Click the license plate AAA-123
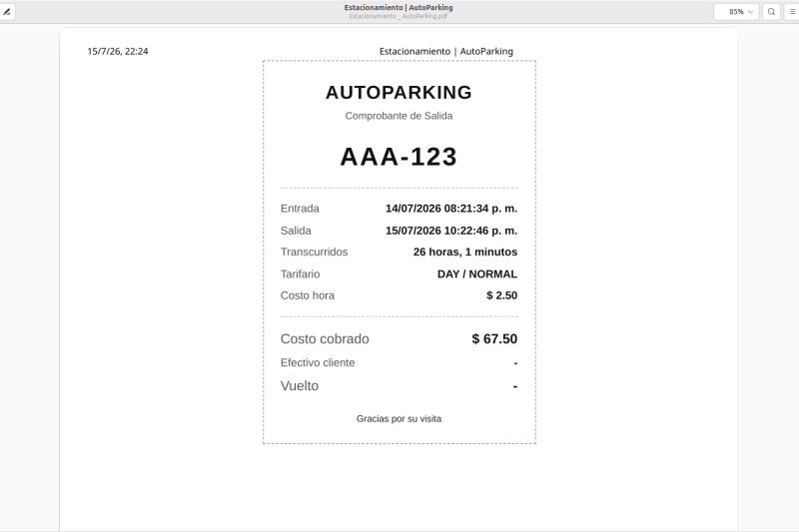The image size is (799, 532). [x=399, y=157]
